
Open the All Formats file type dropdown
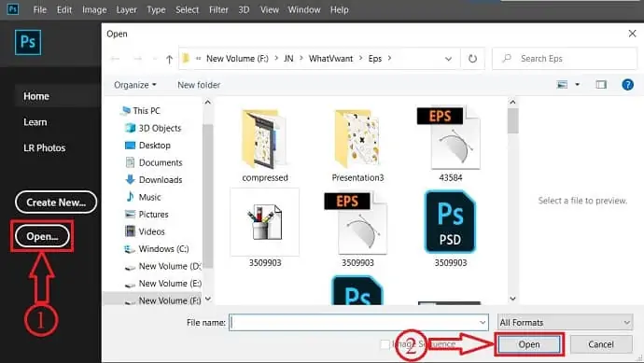[x=566, y=322]
